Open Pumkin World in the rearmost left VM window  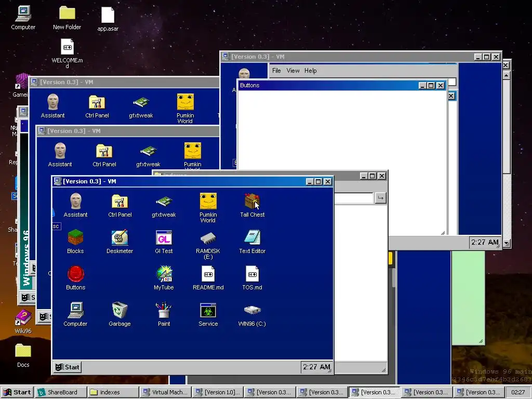[x=185, y=109]
